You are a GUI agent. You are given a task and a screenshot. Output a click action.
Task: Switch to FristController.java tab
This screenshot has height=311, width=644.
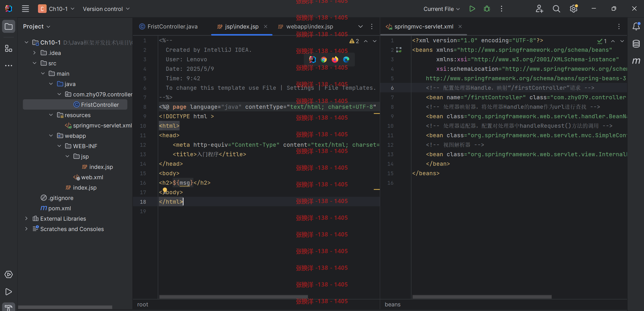(168, 26)
